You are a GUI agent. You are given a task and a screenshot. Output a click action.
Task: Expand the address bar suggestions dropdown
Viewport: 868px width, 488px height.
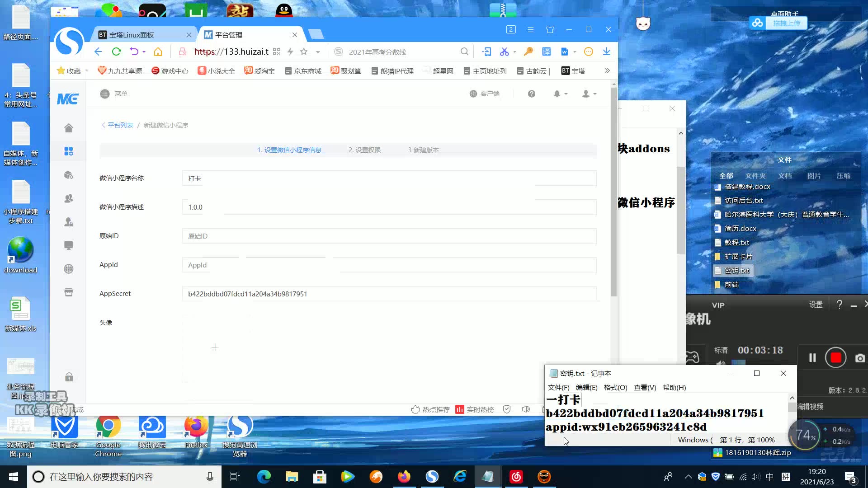[318, 52]
